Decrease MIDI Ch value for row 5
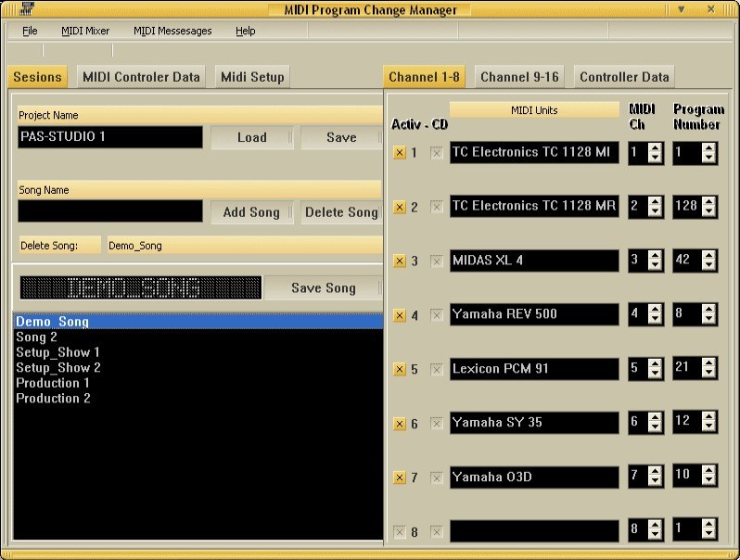The image size is (740, 560). pos(655,374)
